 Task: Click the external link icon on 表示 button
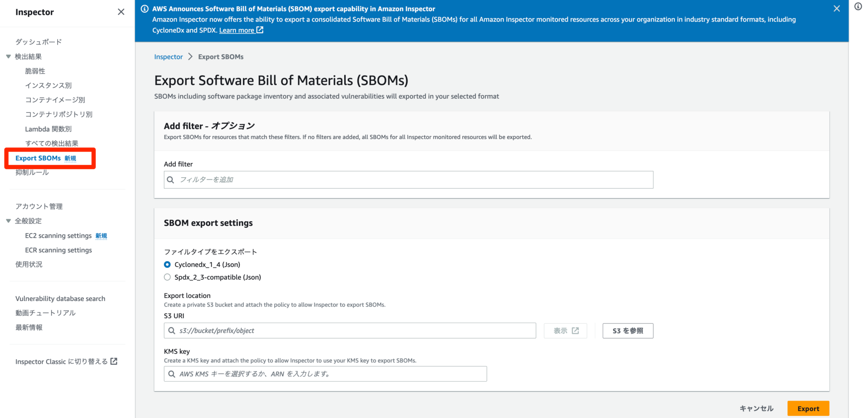pyautogui.click(x=576, y=331)
